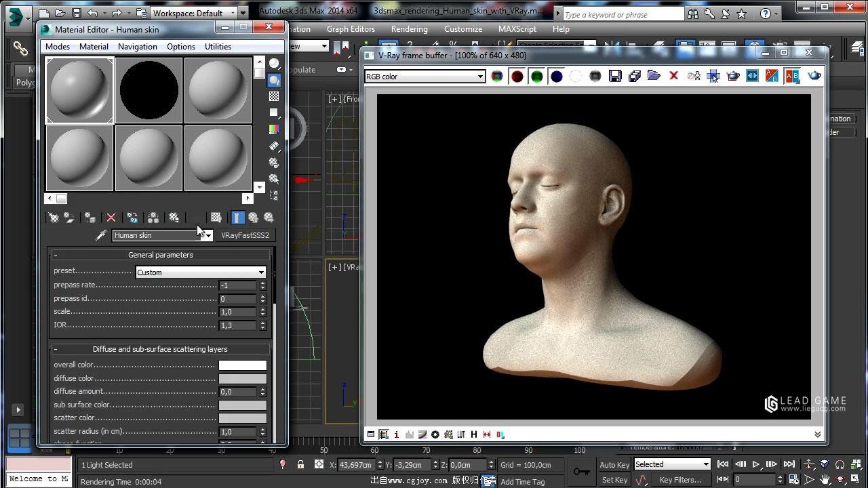Toggle checkered Background in Material Editor
Image resolution: width=868 pixels, height=488 pixels.
(x=274, y=96)
